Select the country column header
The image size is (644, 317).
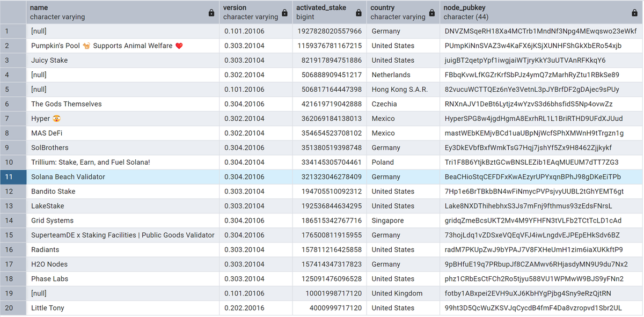[402, 12]
